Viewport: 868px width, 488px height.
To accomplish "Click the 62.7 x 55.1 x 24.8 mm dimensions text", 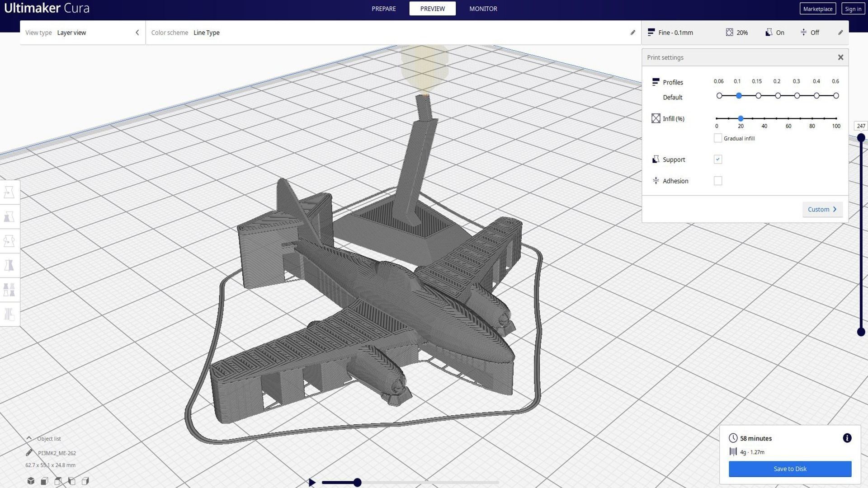I will click(50, 465).
